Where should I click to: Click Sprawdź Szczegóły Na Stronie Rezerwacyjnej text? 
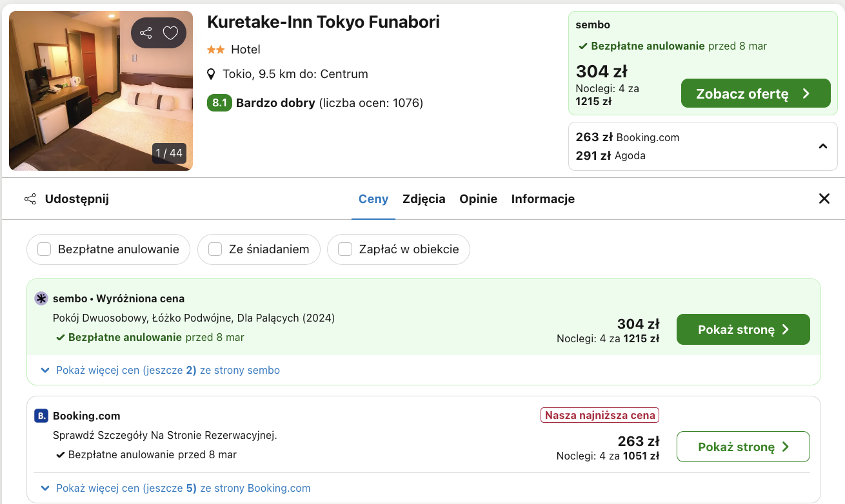[164, 435]
